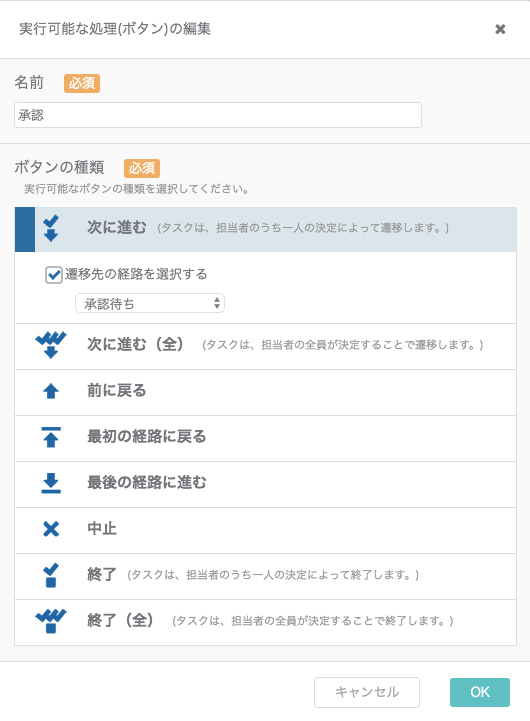Click the highlighted 次に進む row description

coord(303,228)
